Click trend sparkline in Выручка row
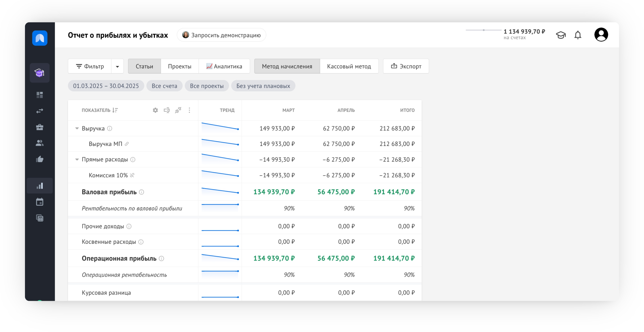 [x=220, y=127]
